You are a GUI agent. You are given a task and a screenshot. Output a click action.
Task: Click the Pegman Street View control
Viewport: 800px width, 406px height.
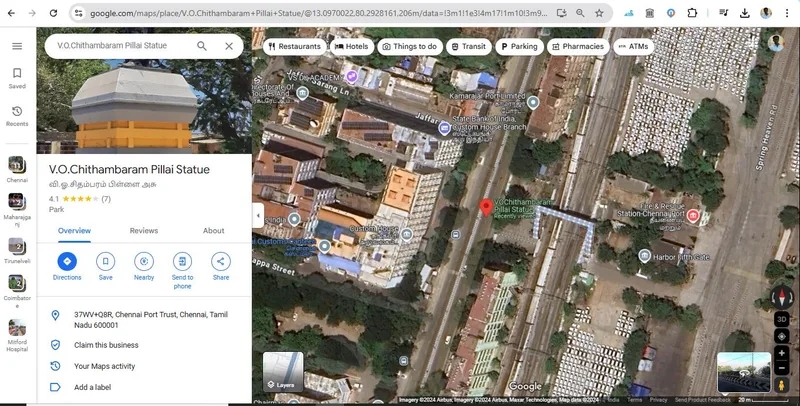tap(781, 385)
